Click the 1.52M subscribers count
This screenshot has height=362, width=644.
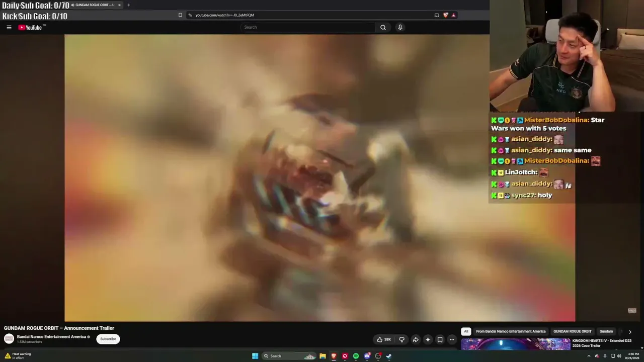tap(30, 342)
